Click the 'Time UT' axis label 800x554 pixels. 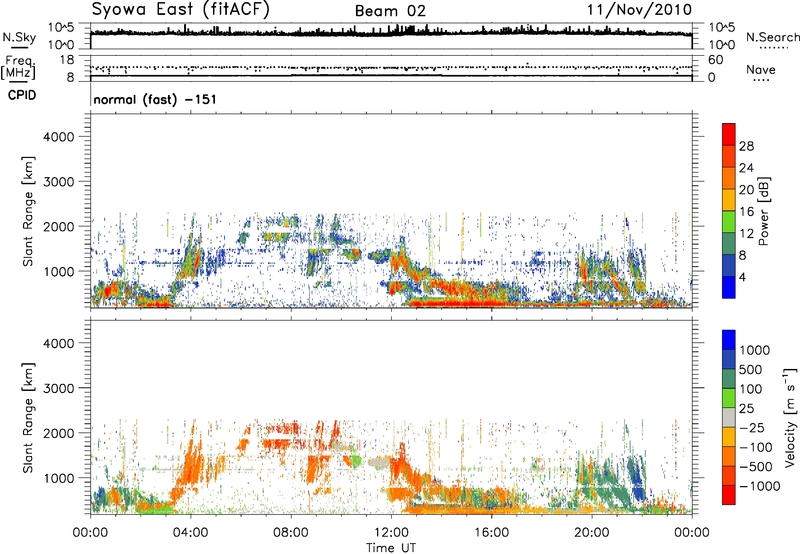pos(391,547)
